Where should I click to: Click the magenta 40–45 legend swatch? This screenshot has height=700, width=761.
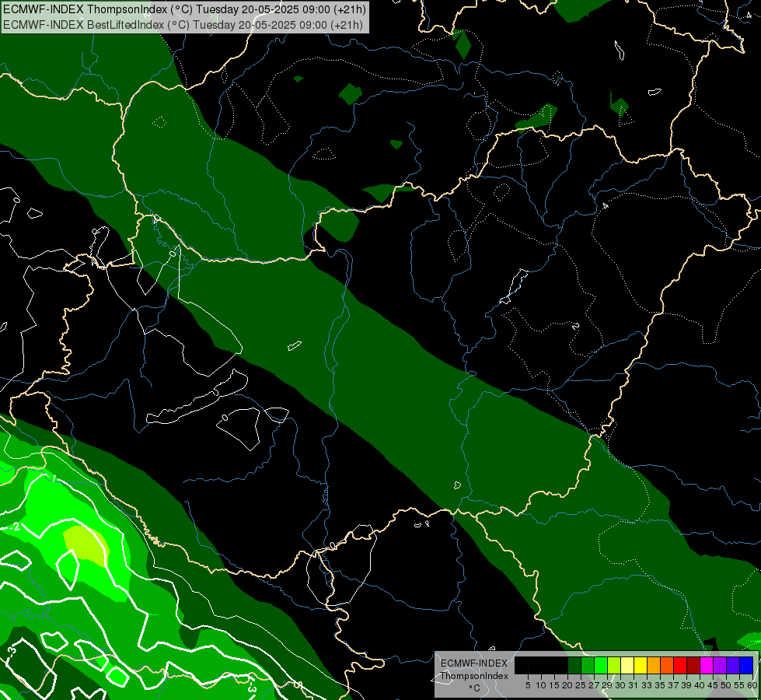click(707, 665)
